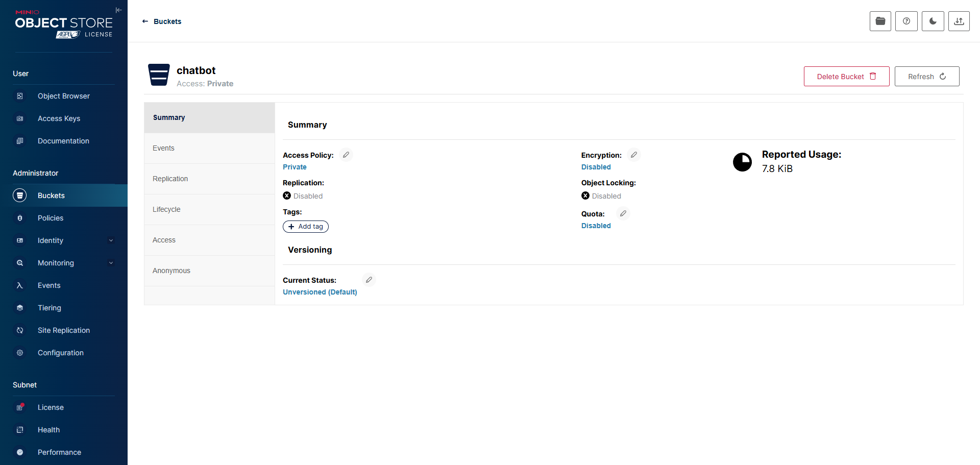Go back to Buckets list
This screenshot has width=980, height=465.
(x=162, y=21)
